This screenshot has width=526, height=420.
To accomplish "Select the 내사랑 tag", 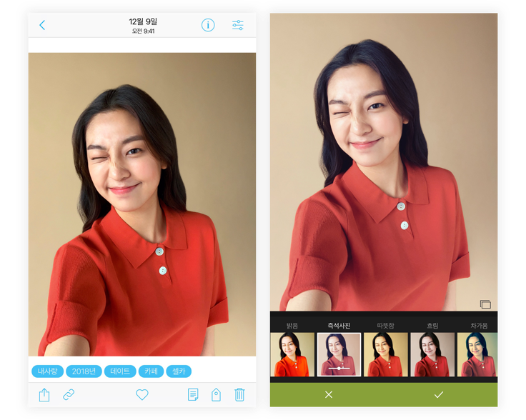I will click(x=47, y=371).
